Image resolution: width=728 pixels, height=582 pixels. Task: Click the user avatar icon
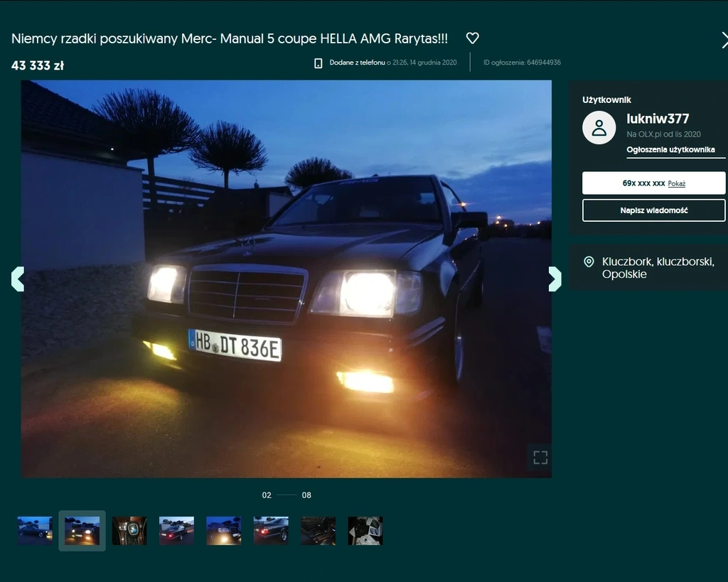[599, 128]
